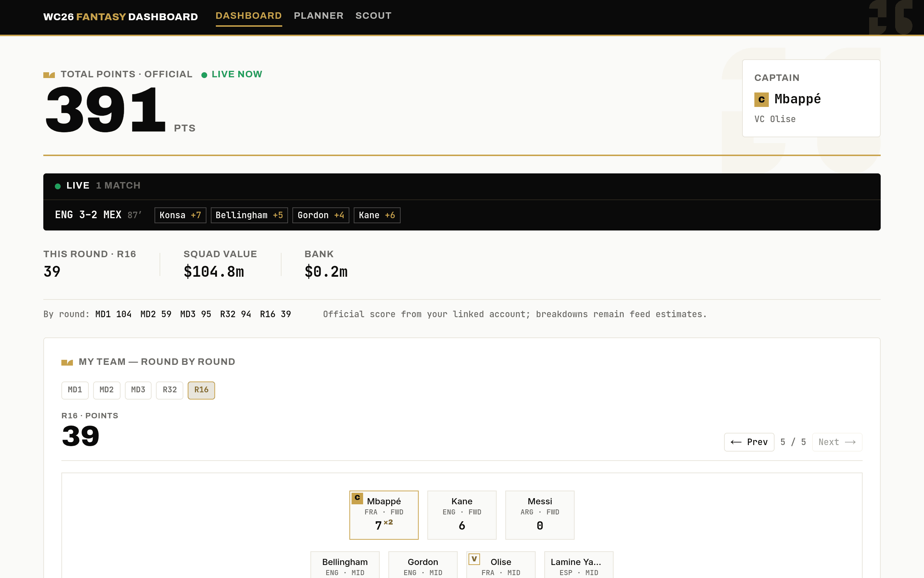The image size is (924, 578).
Task: Click the Gordon +4 live chip
Action: point(321,215)
